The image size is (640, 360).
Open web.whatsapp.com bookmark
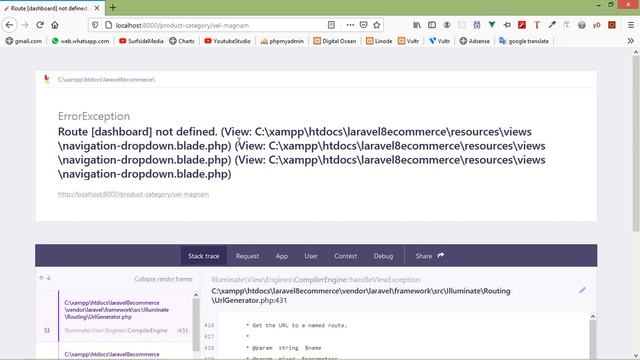click(x=80, y=41)
